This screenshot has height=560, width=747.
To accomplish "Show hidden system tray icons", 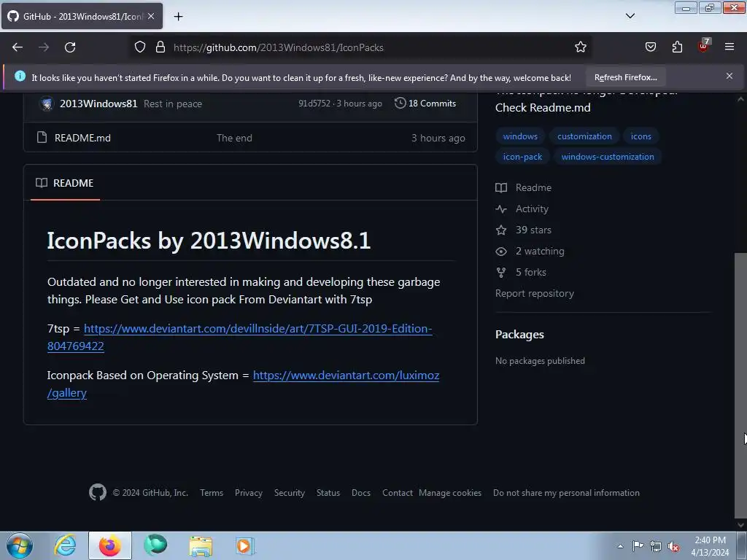I will 620,546.
